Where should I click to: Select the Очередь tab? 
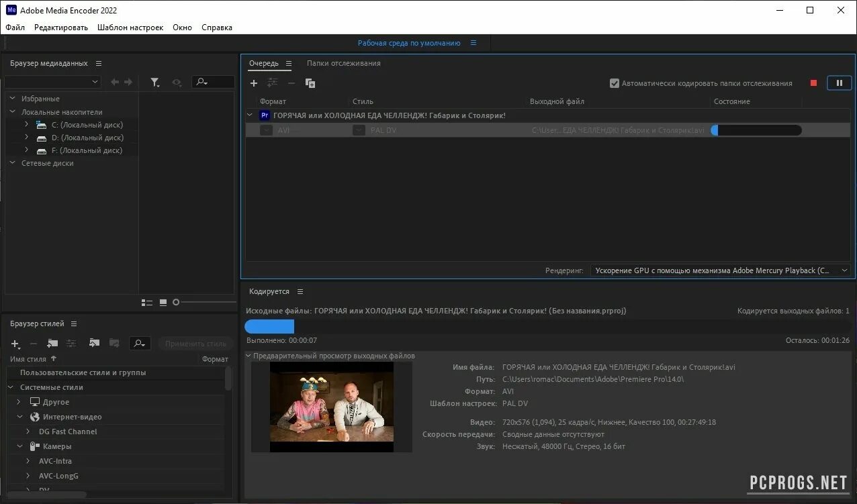pos(264,63)
